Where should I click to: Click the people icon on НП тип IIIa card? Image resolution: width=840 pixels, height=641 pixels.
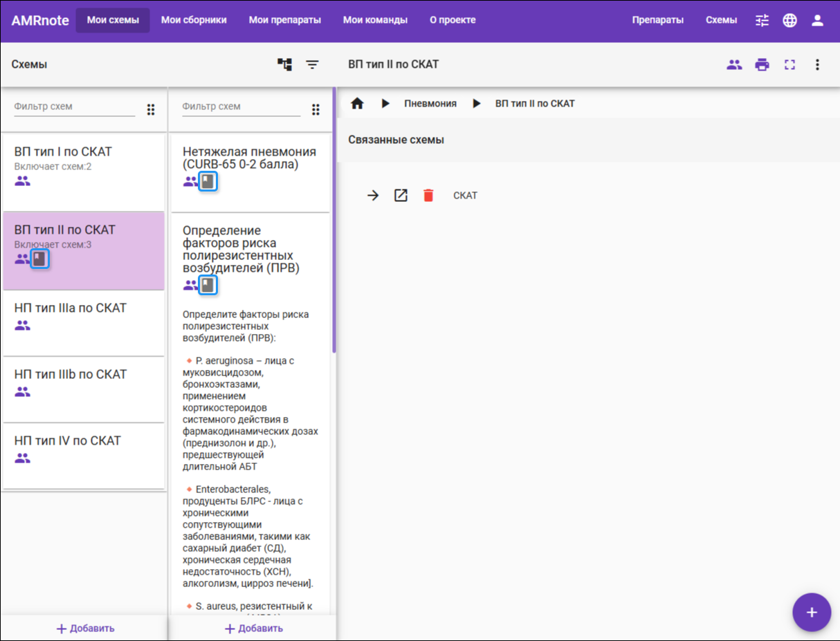tap(22, 325)
